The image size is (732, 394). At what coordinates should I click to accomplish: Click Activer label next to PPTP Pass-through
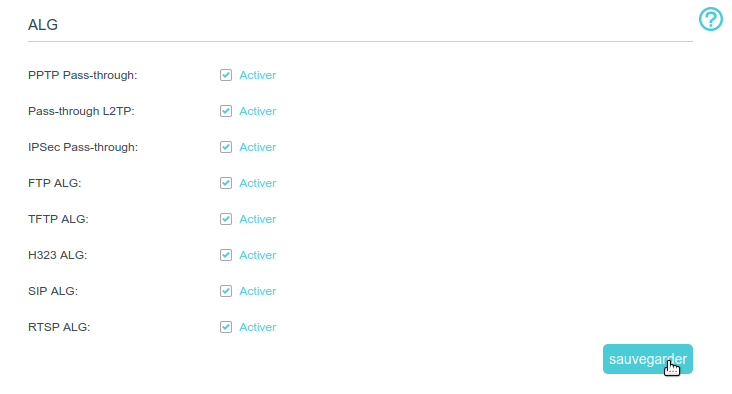pyautogui.click(x=258, y=75)
